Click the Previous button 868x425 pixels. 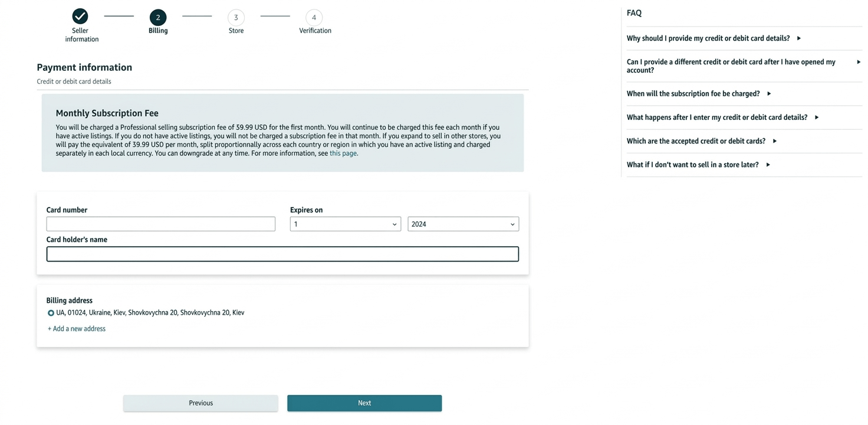click(x=200, y=403)
